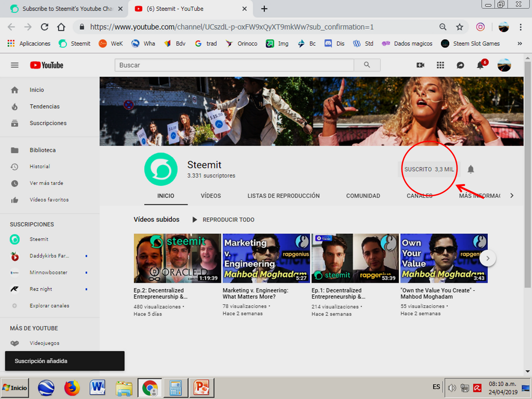Open Ep.2 Decentralized Entrepreneurship thumbnail

point(177,258)
